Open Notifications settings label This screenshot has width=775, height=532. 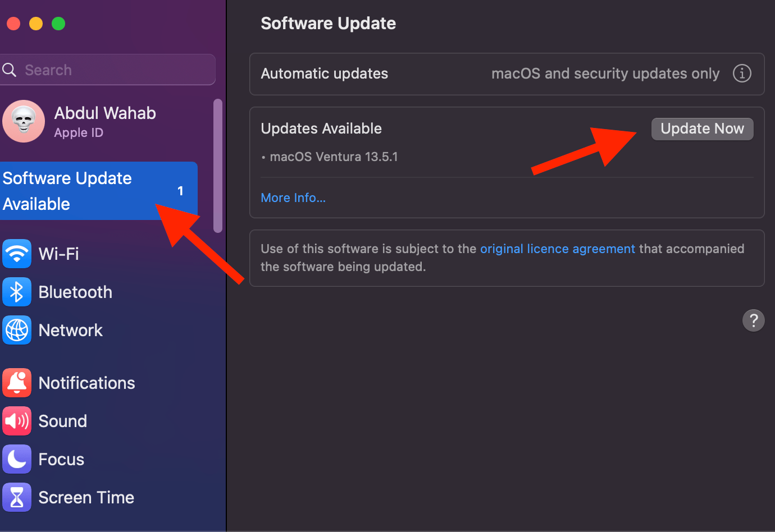pyautogui.click(x=87, y=383)
